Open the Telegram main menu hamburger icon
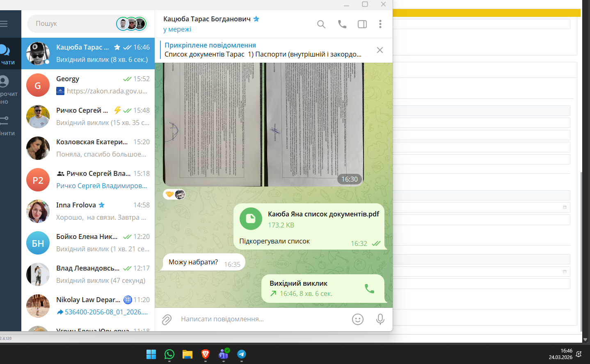Screen dimensions: 590x364 pos(4,24)
